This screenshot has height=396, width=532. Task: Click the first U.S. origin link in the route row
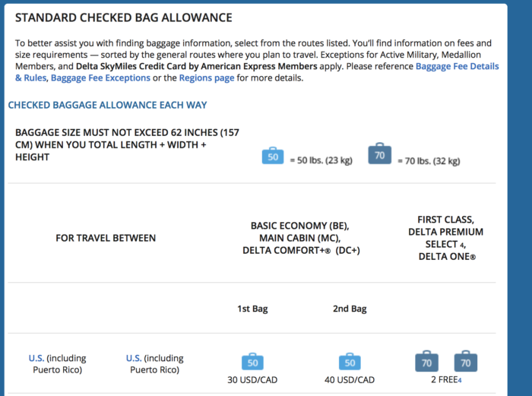click(36, 358)
